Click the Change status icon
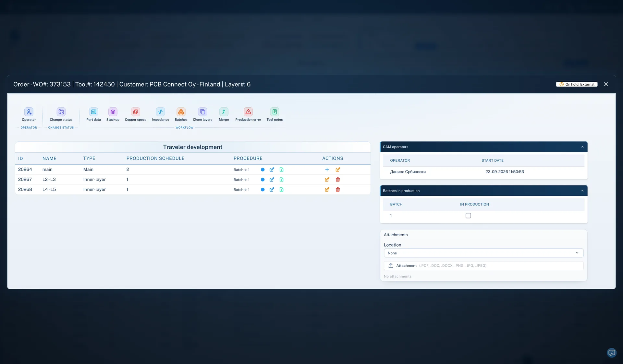 (x=61, y=112)
